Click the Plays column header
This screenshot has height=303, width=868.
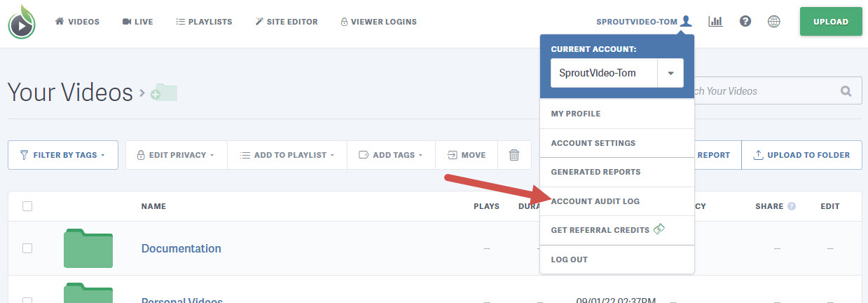(486, 206)
